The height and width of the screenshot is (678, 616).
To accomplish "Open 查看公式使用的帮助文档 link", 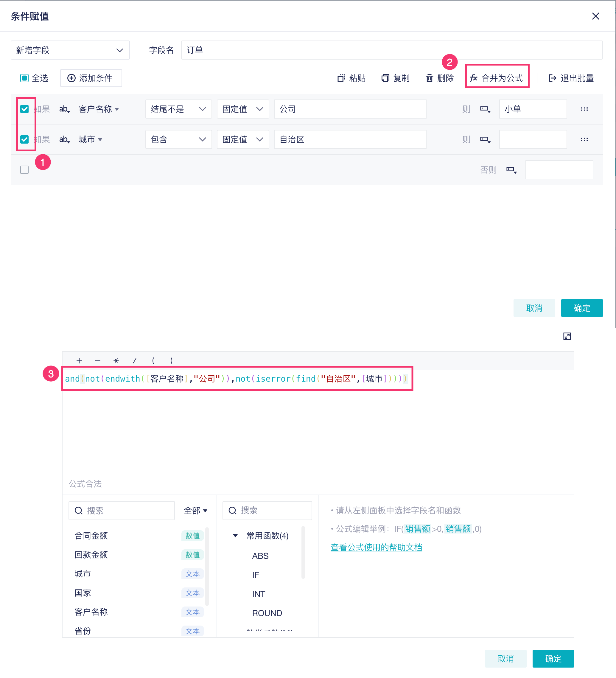I will click(376, 547).
